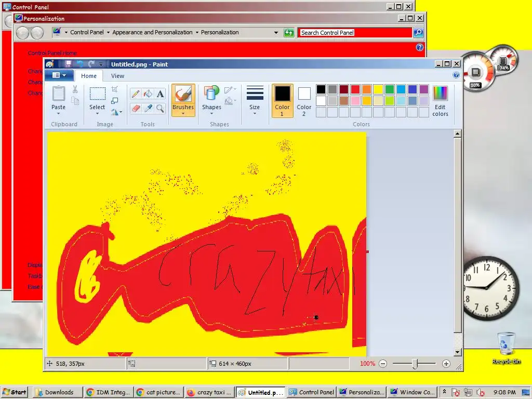Click the Undo arrow in Paint title bar

tap(80, 64)
